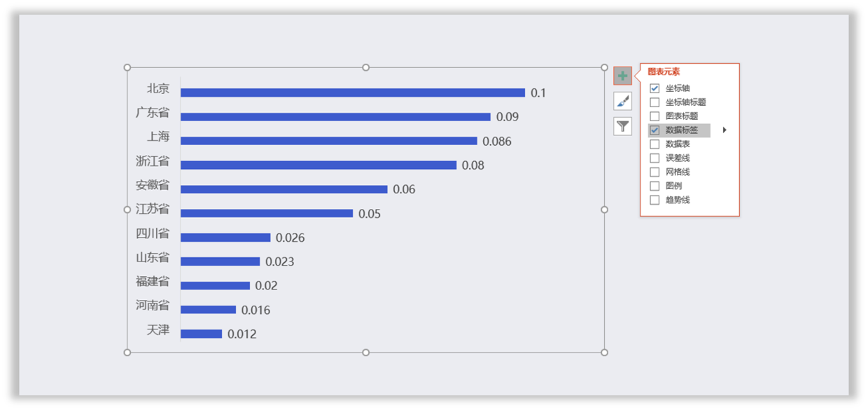Image resolution: width=868 pixels, height=410 pixels.
Task: Enable the 图例 legend checkbox
Action: click(x=654, y=186)
